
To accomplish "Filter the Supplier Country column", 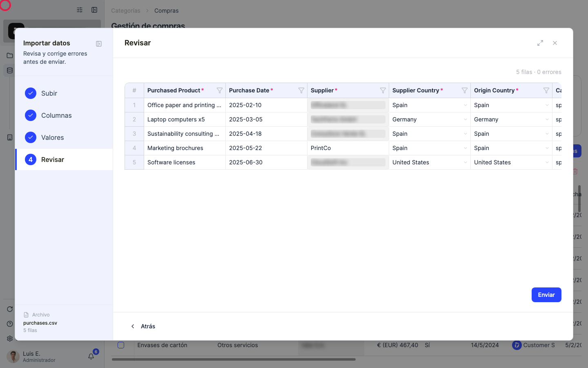I will [464, 90].
